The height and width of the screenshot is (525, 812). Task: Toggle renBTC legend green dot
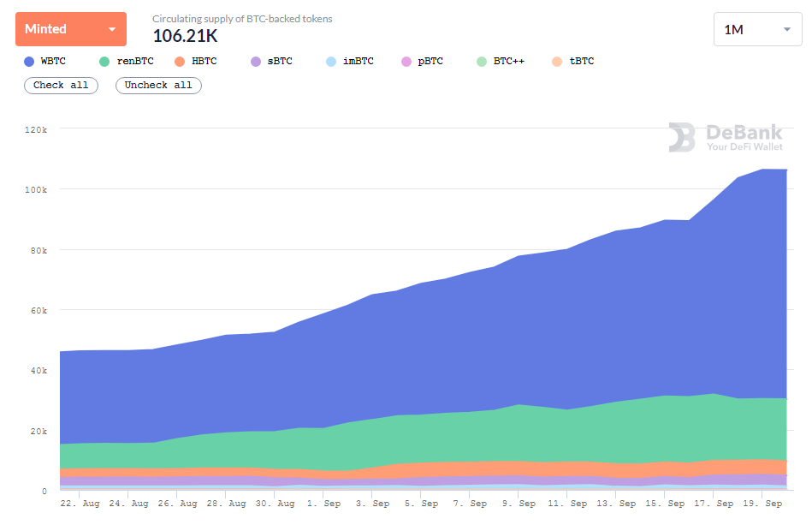[104, 62]
